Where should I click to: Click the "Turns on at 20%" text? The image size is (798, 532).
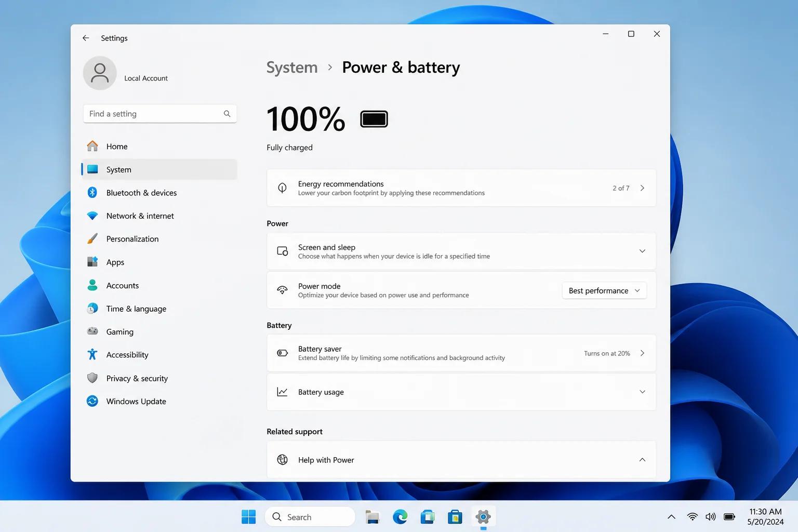point(607,353)
